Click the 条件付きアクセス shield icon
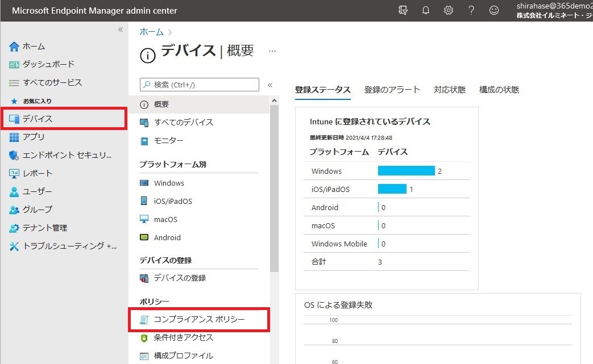 coord(144,338)
